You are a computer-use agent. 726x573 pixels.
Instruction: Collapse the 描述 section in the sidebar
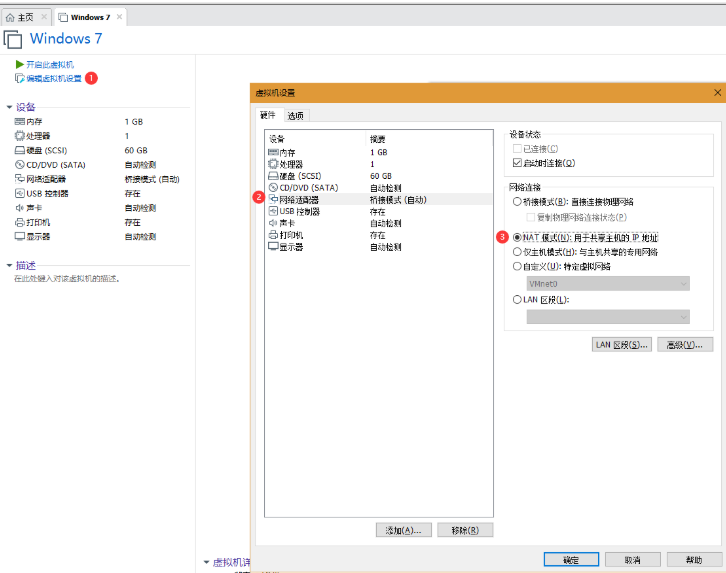click(x=9, y=265)
